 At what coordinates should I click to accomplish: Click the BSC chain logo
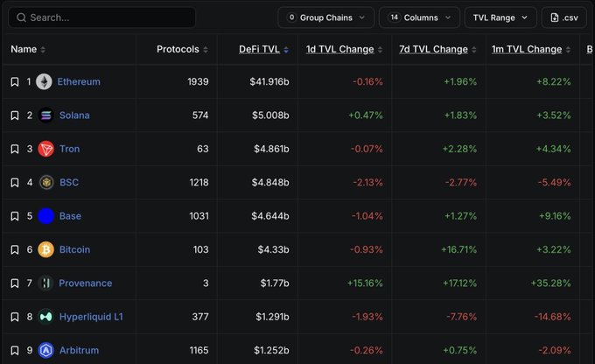(x=46, y=183)
